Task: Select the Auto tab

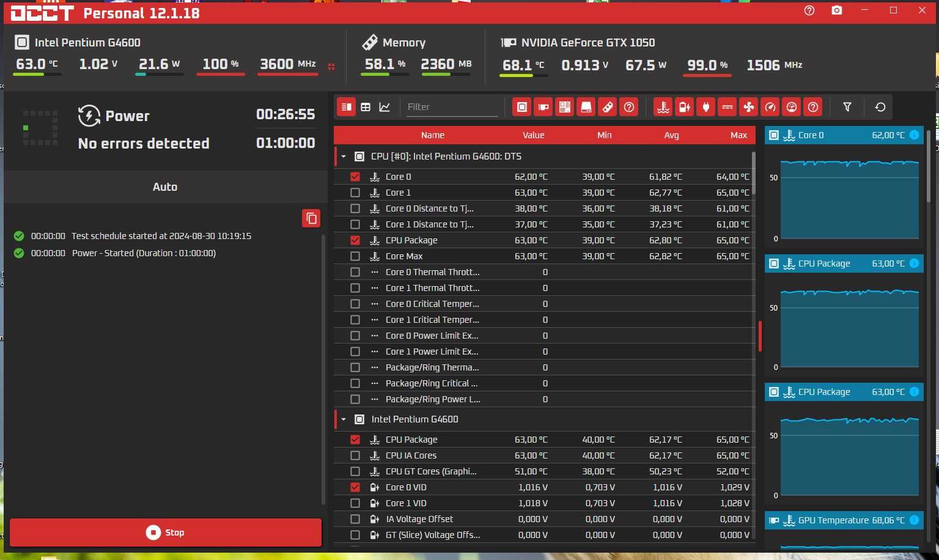Action: (x=165, y=187)
